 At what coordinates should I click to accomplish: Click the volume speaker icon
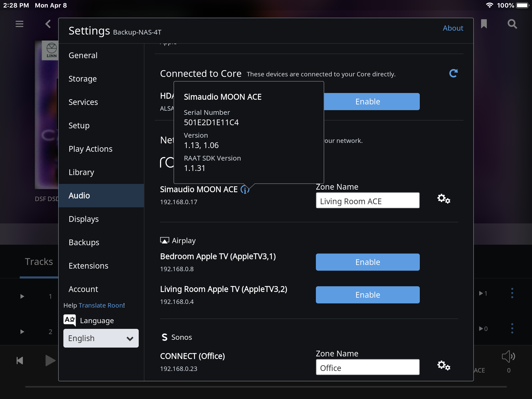(x=508, y=356)
